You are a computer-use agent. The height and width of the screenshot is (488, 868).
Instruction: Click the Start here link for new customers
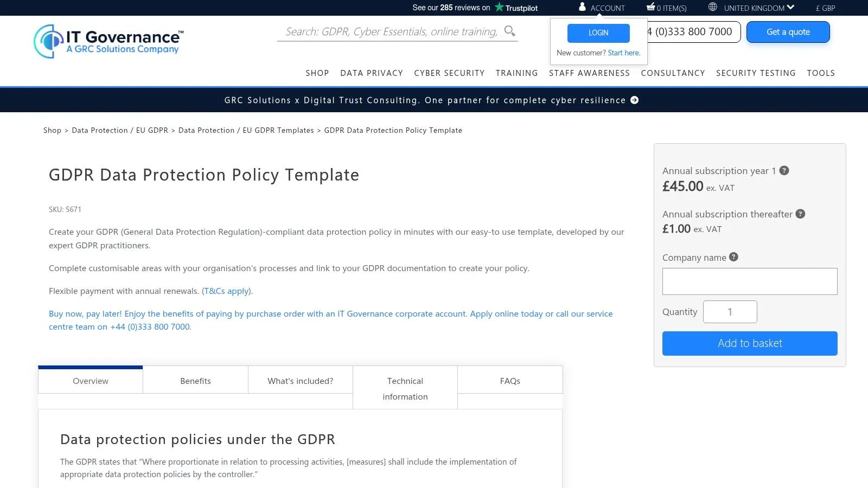[x=624, y=53]
